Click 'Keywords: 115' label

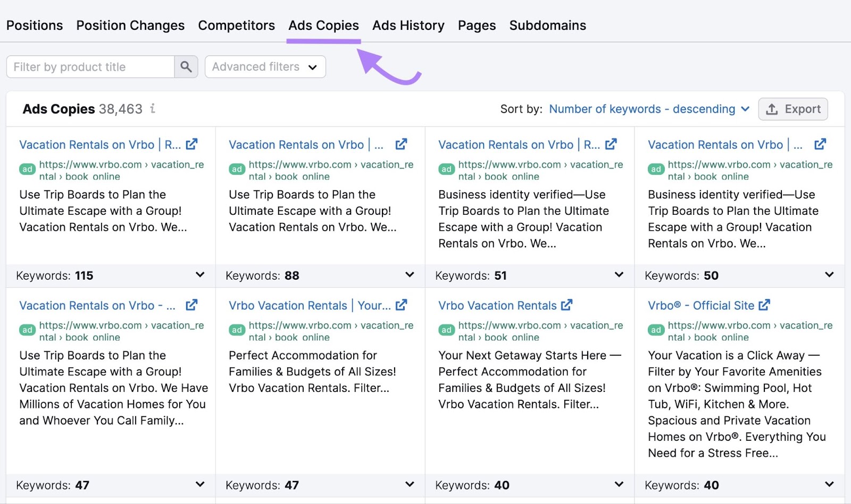pyautogui.click(x=55, y=275)
